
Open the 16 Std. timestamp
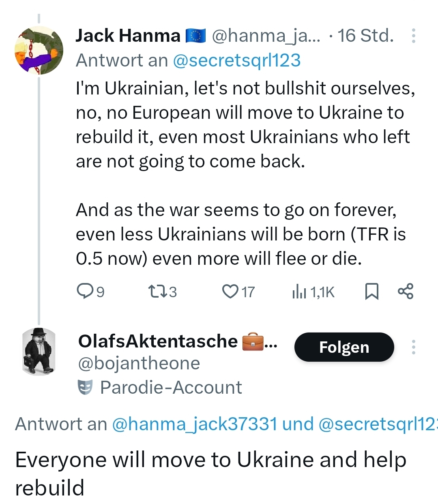click(365, 36)
